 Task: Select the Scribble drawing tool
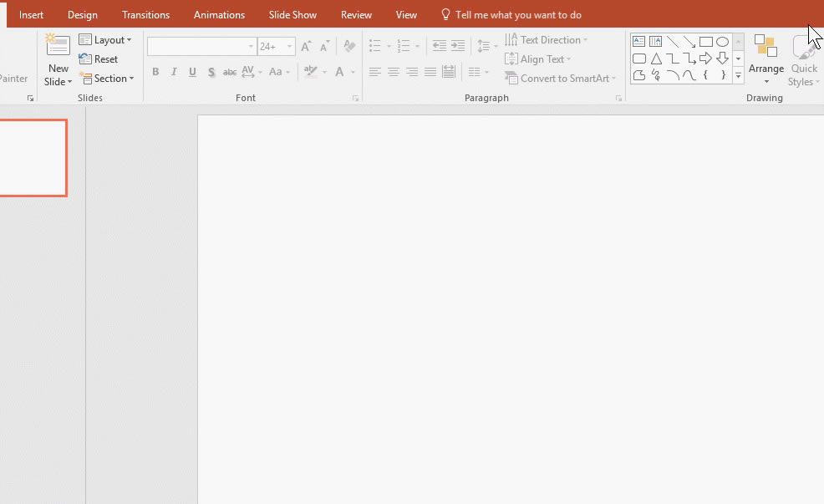[655, 75]
